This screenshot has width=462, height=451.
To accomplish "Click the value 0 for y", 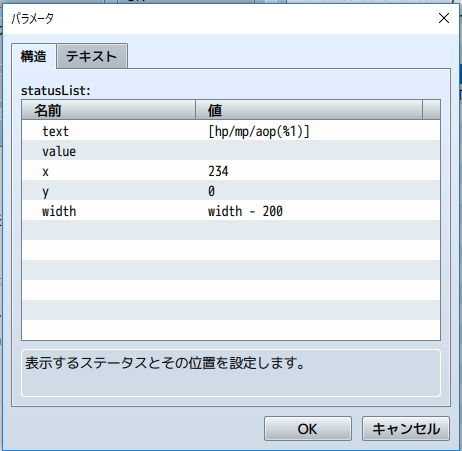I will [211, 191].
